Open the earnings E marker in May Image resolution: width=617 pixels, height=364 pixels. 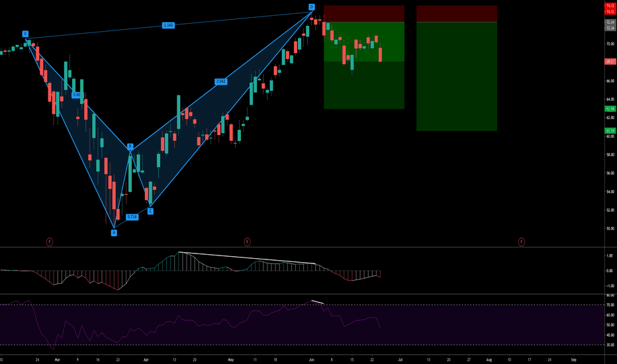(247, 242)
